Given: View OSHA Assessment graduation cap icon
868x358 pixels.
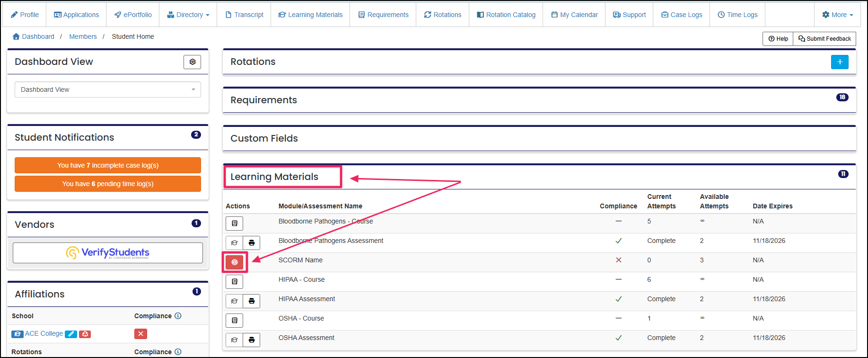Looking at the screenshot, I should tap(234, 340).
